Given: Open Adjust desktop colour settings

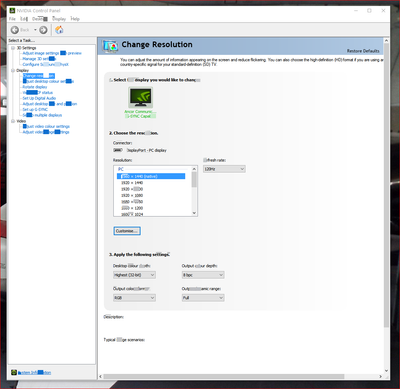Looking at the screenshot, I should point(48,81).
